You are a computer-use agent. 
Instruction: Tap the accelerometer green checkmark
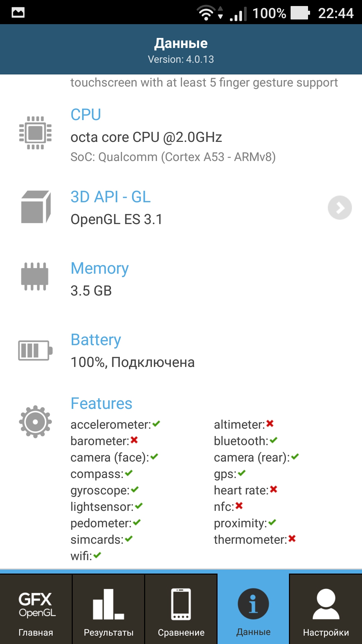[x=156, y=424]
